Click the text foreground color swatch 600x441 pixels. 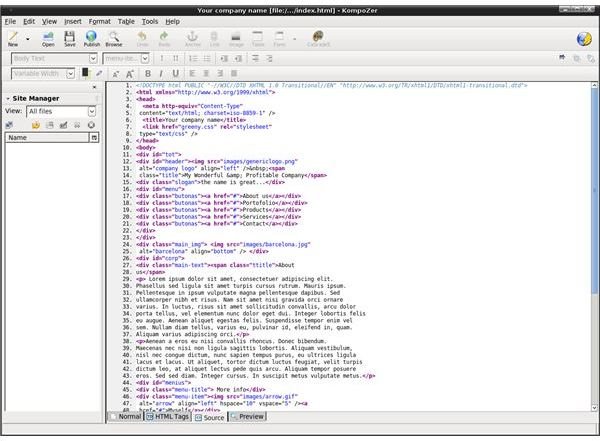(85, 72)
